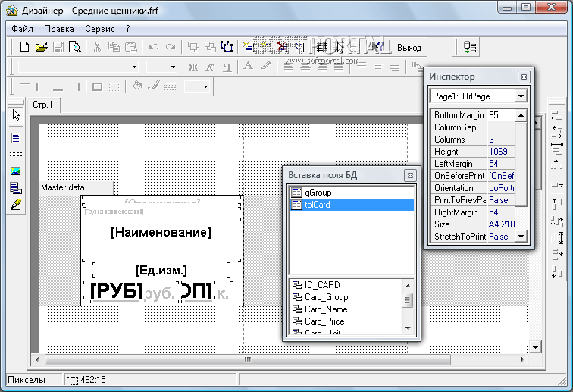Add a new page to the report
The height and width of the screenshot is (392, 573).
click(x=249, y=47)
